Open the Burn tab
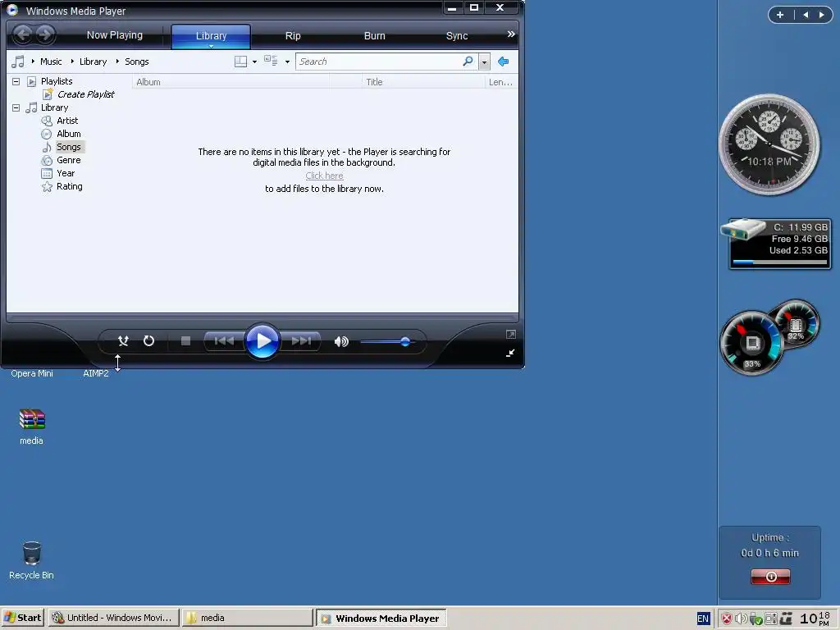This screenshot has height=630, width=840. point(374,36)
